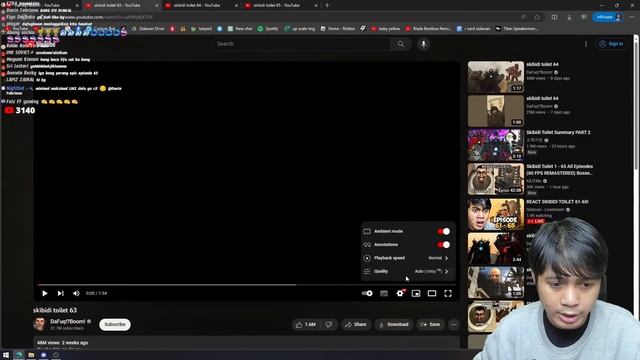Click the skibidi toilet 63 video title
Viewport: 640px width, 360px height.
tap(55, 310)
